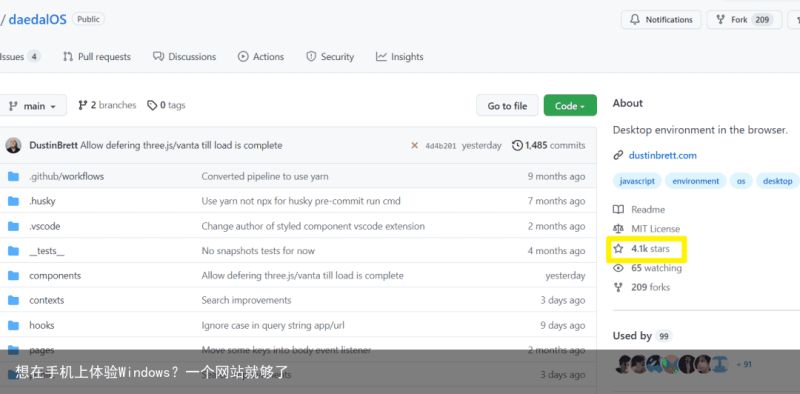Click folder icon for .vscode
This screenshot has width=800, height=394.
tap(13, 226)
